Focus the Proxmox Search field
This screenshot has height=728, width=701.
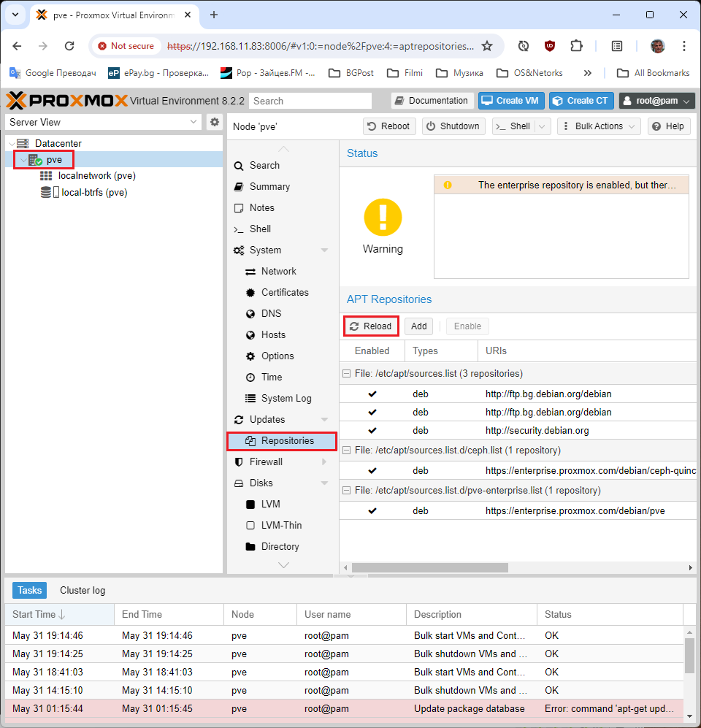(x=310, y=101)
